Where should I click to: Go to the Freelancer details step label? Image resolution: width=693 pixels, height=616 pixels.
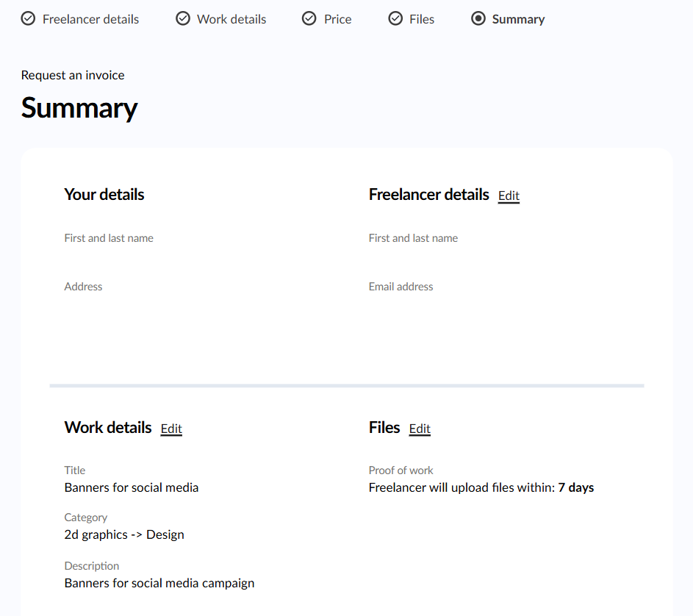[90, 19]
